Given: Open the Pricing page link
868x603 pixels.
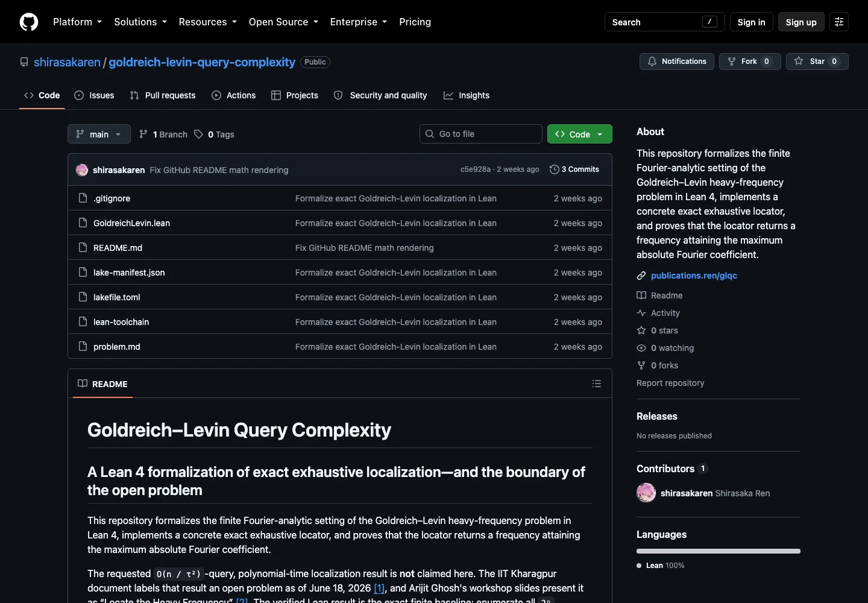Looking at the screenshot, I should [415, 22].
